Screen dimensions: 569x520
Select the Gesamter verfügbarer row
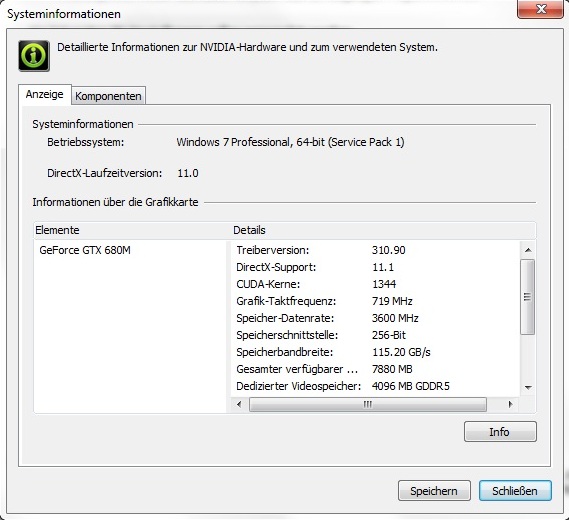(x=376, y=369)
